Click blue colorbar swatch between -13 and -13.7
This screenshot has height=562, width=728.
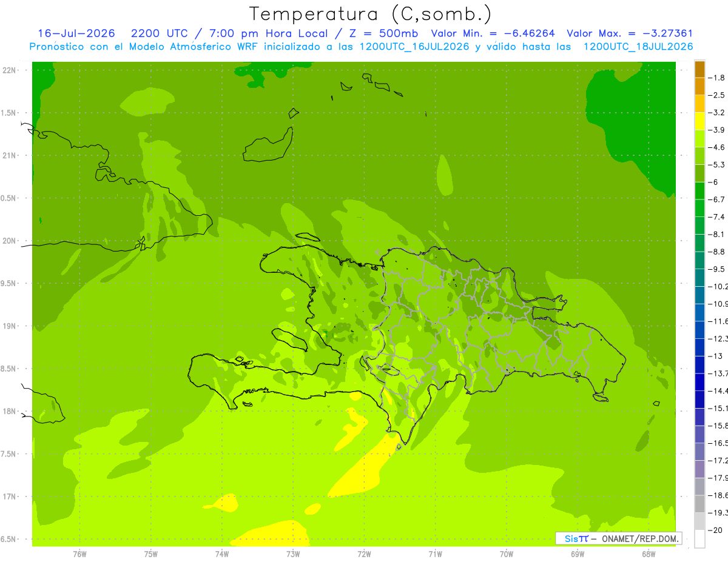699,365
